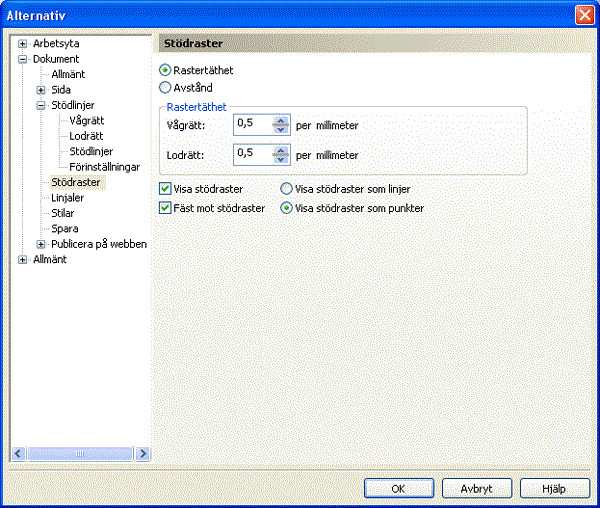The image size is (600, 508).
Task: Decrease the Lodrätt spinner value
Action: (x=281, y=160)
